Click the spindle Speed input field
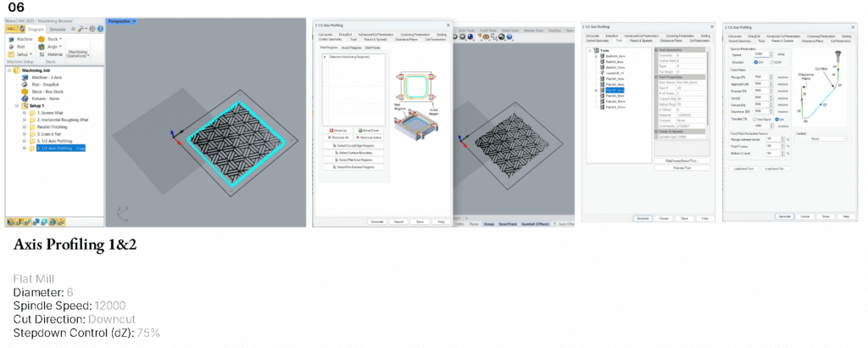868x348 pixels. [761, 55]
